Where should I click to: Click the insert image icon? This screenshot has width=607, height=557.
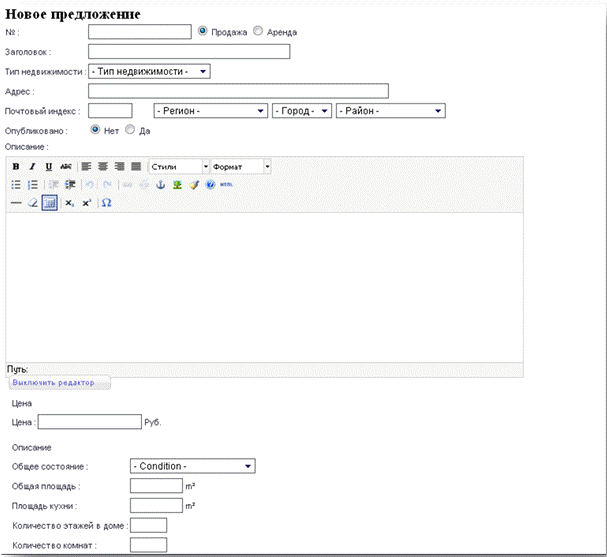coord(177,185)
